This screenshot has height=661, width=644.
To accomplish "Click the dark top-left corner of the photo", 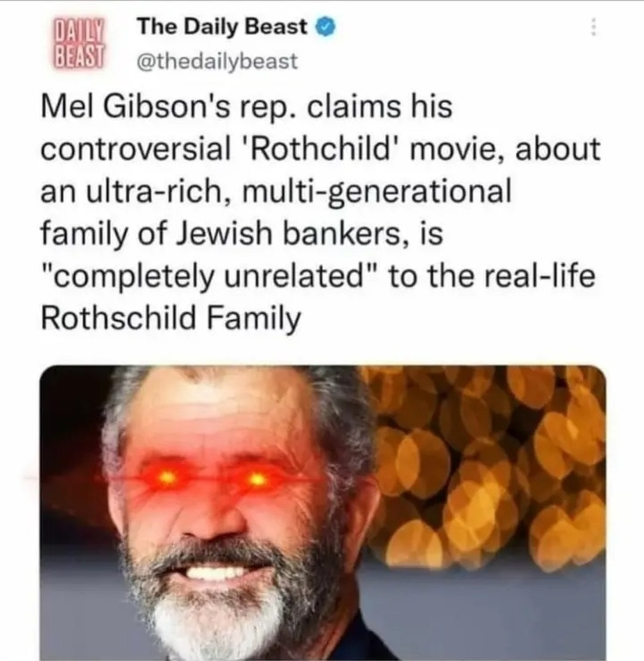I will pyautogui.click(x=67, y=400).
